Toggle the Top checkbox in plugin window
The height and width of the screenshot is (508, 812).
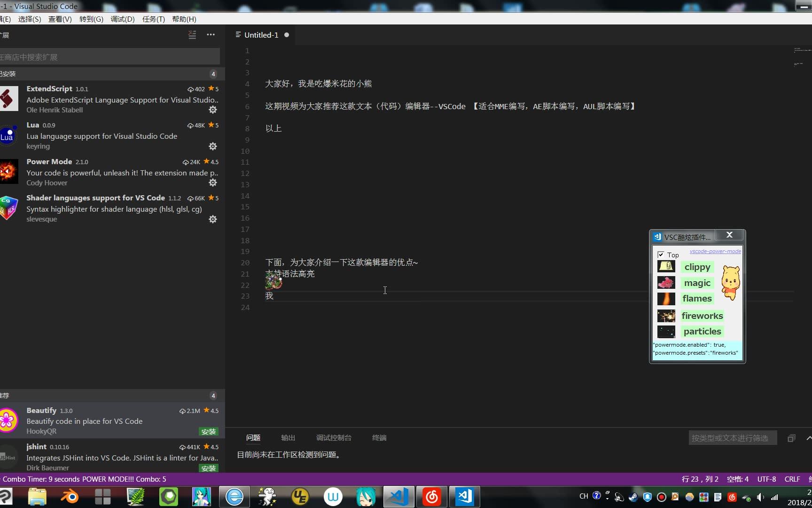[661, 254]
